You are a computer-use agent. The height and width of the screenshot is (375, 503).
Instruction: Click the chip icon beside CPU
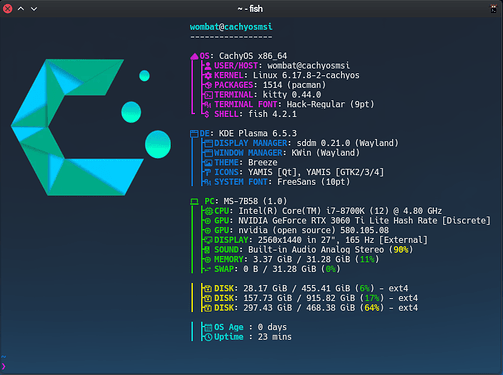pos(209,211)
